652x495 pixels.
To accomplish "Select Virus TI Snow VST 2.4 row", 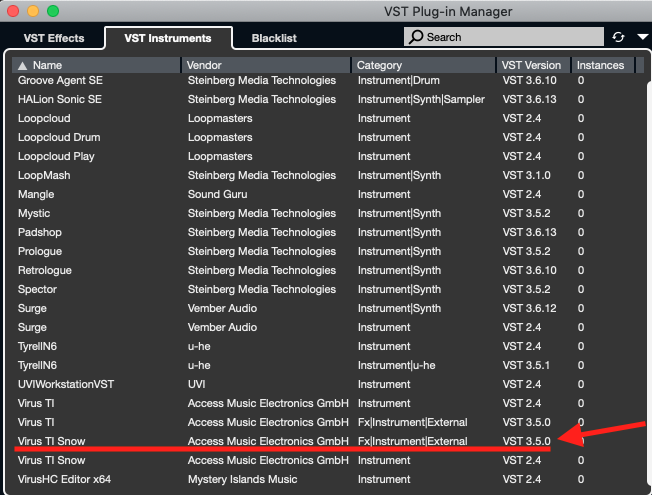I will click(328, 460).
